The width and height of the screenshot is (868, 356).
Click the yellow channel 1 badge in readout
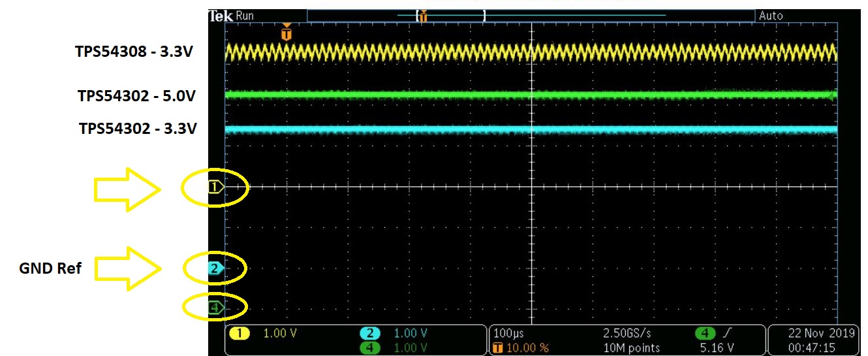240,334
